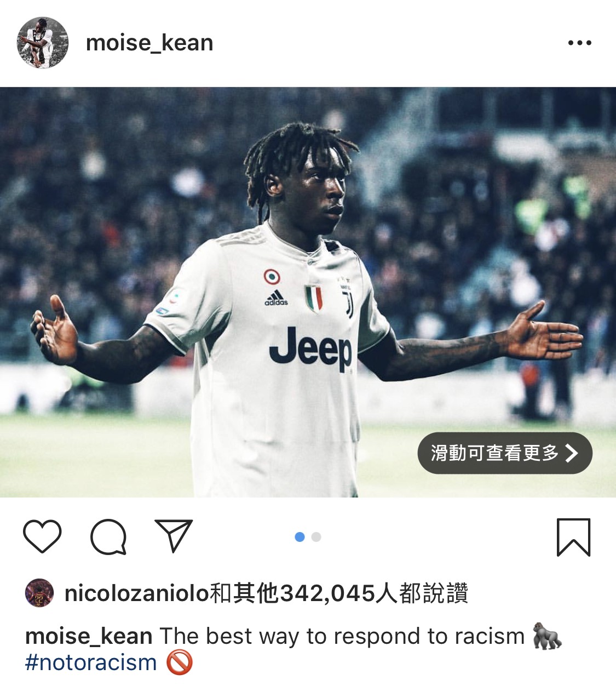View the list of 342,045 other likes
The height and width of the screenshot is (686, 616).
click(x=338, y=593)
